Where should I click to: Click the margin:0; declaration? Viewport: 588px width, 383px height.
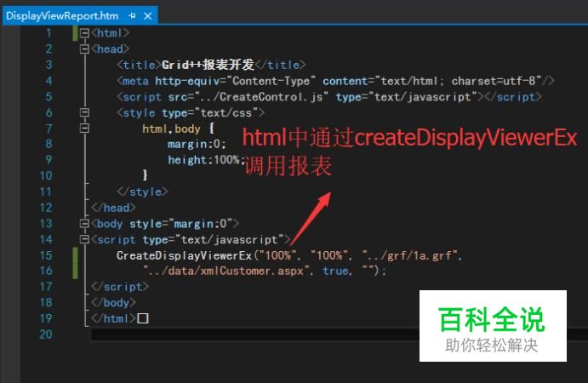click(x=197, y=145)
